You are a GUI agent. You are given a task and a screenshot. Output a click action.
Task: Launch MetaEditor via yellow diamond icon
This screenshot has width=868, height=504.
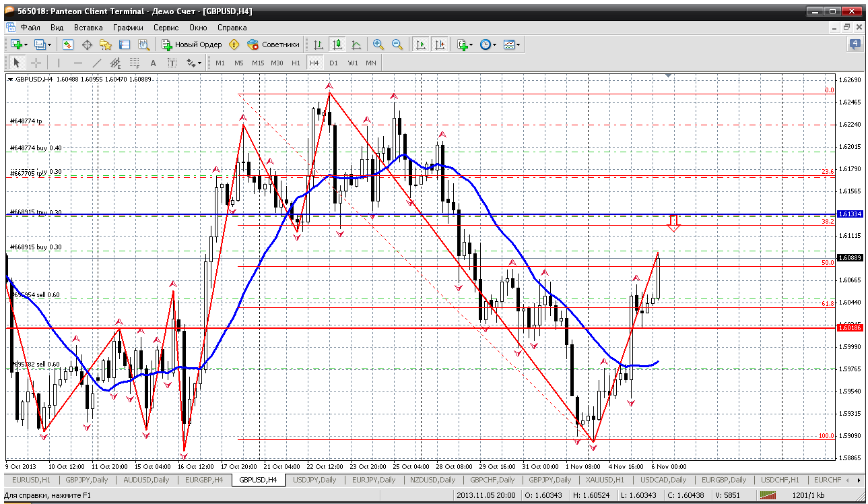click(234, 44)
